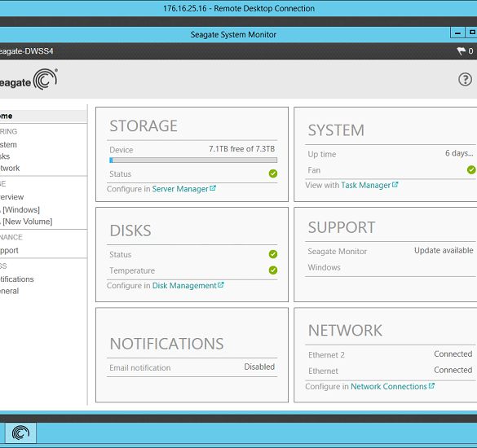Click 'Disabled' email notification value

259,367
